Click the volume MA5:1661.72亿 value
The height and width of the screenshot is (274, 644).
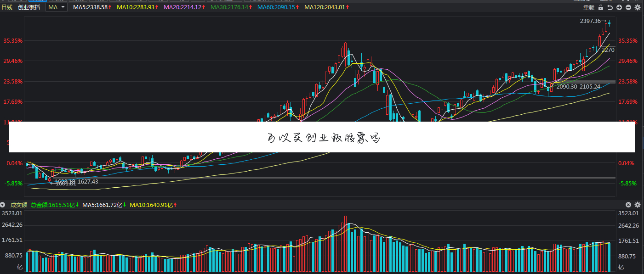102,205
